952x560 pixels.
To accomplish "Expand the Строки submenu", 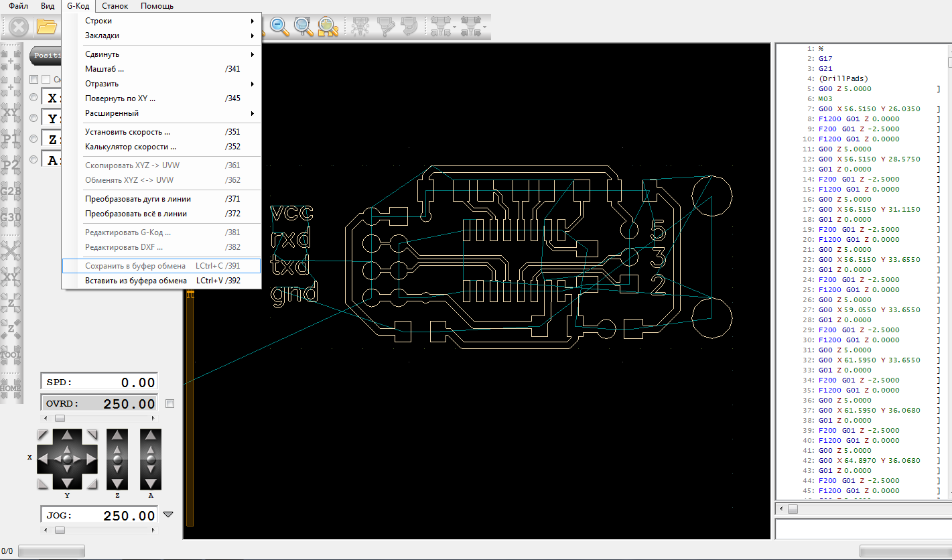I will [161, 21].
